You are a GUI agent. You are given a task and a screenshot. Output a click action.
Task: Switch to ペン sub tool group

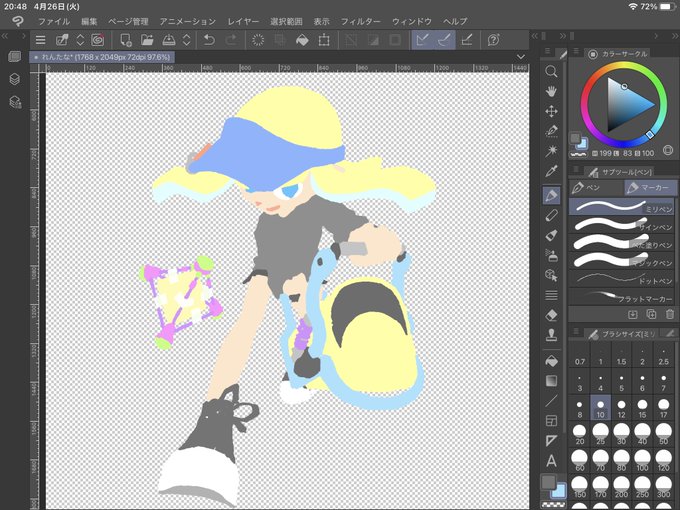596,187
